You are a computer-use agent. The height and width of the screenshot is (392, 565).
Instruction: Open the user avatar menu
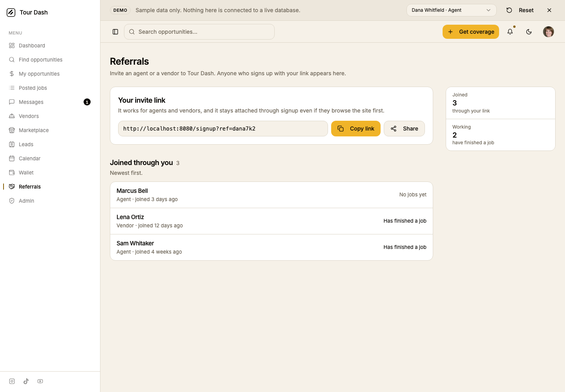click(549, 32)
